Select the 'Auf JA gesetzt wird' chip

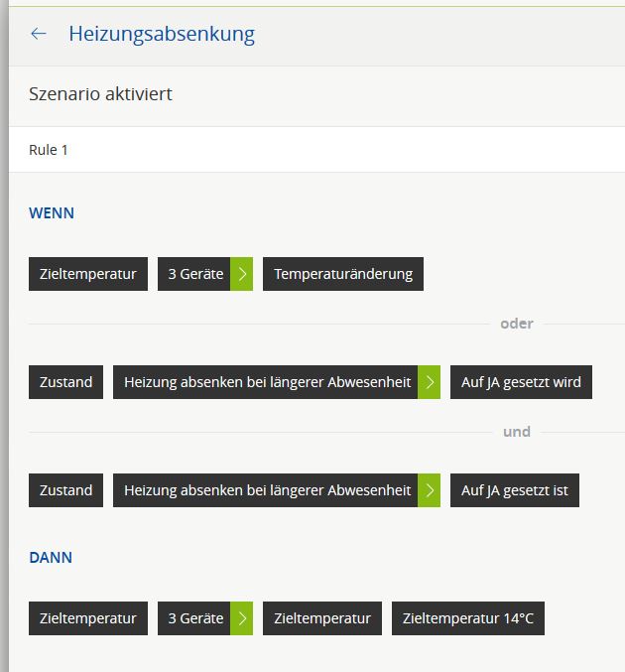(521, 382)
